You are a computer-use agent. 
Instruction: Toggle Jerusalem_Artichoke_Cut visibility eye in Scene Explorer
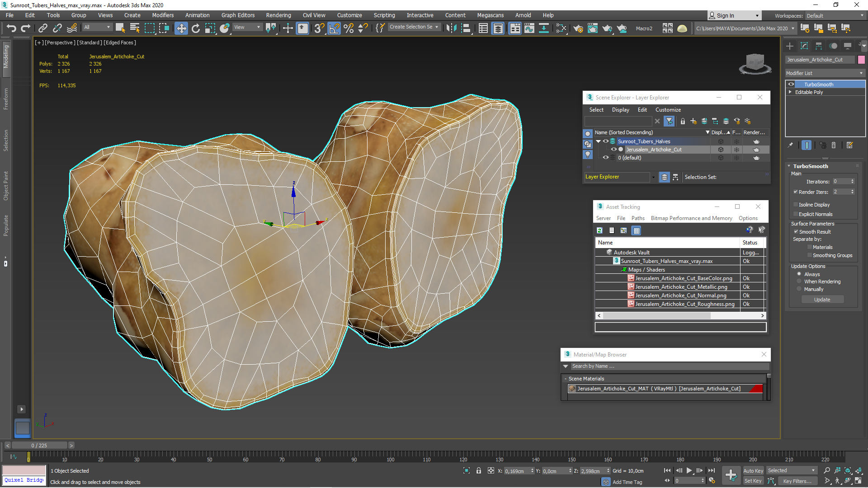[613, 150]
